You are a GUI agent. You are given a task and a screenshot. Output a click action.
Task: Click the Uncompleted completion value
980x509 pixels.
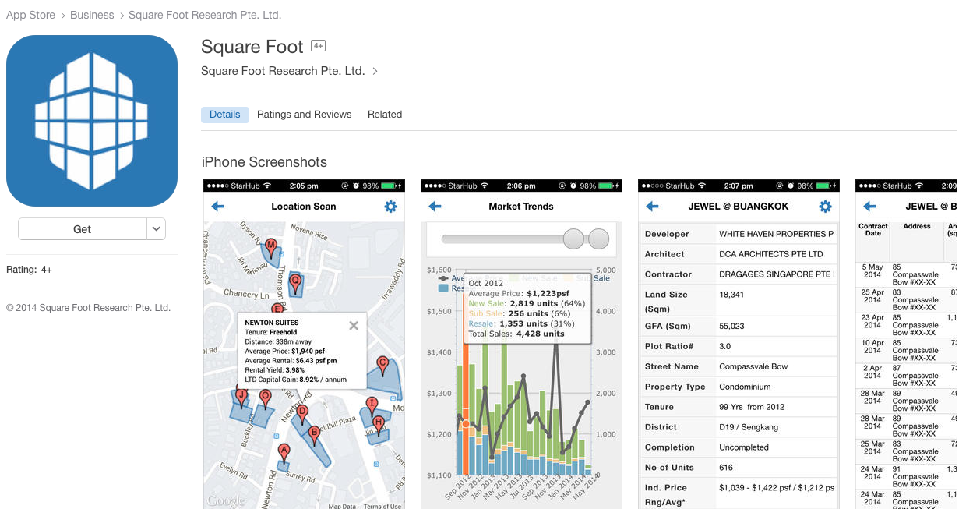[744, 447]
